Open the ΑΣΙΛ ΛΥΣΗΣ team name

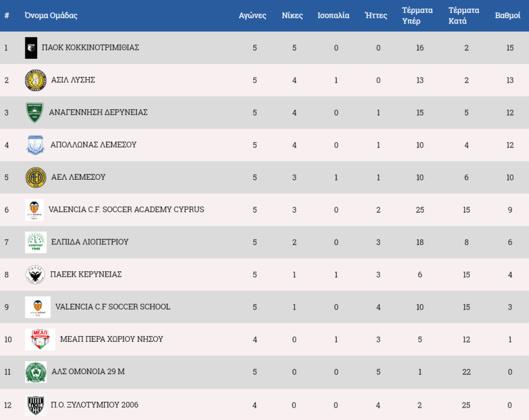pyautogui.click(x=73, y=80)
